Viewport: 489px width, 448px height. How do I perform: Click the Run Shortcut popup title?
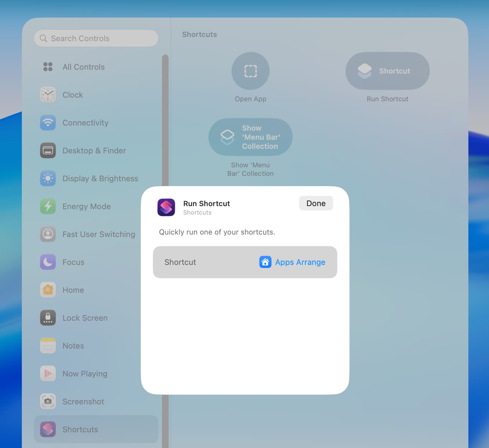[207, 203]
